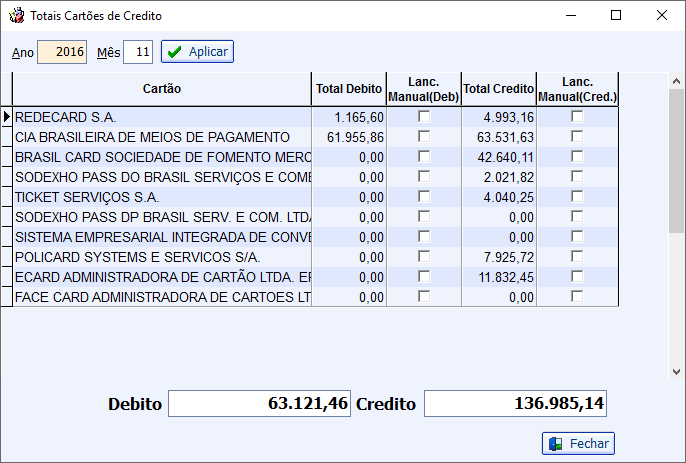Check Lanc. Manual(Cred.) for TICKET SERVIÇOS row
This screenshot has height=463, width=686.
tap(577, 196)
